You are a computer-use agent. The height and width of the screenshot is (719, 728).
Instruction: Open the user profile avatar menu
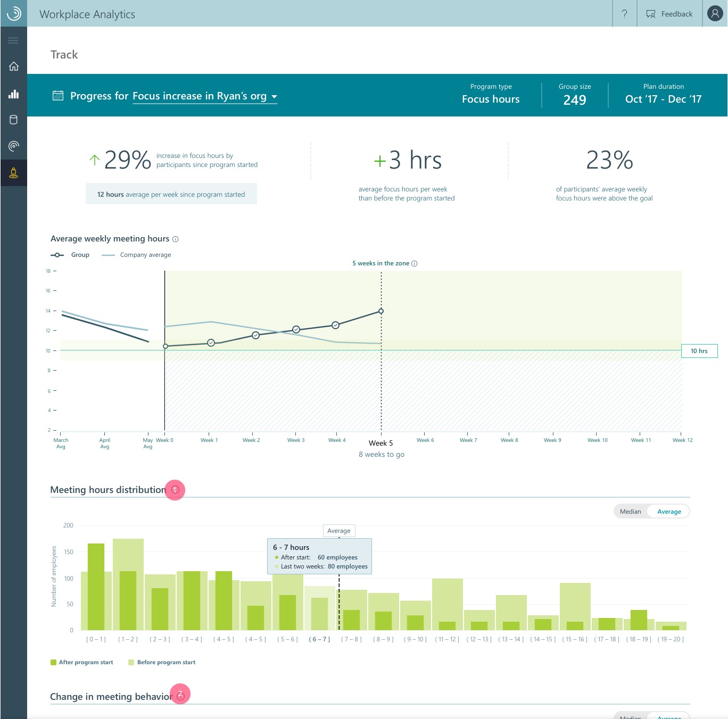coord(715,14)
